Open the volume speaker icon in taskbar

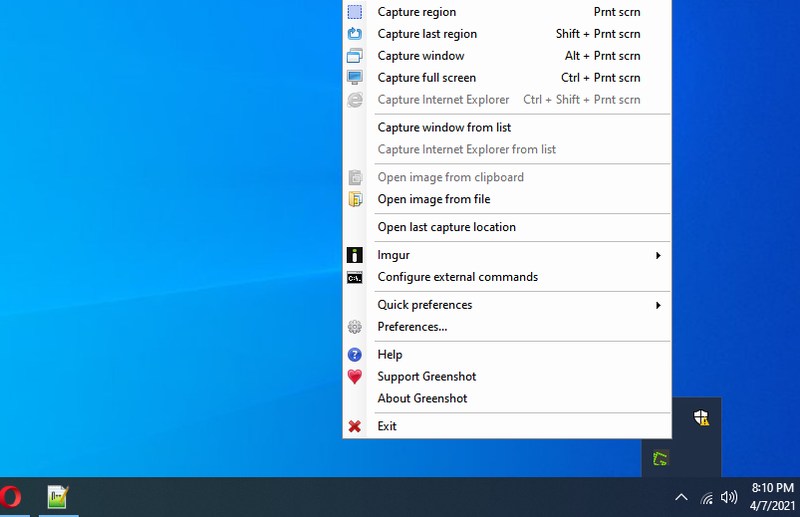pos(729,497)
